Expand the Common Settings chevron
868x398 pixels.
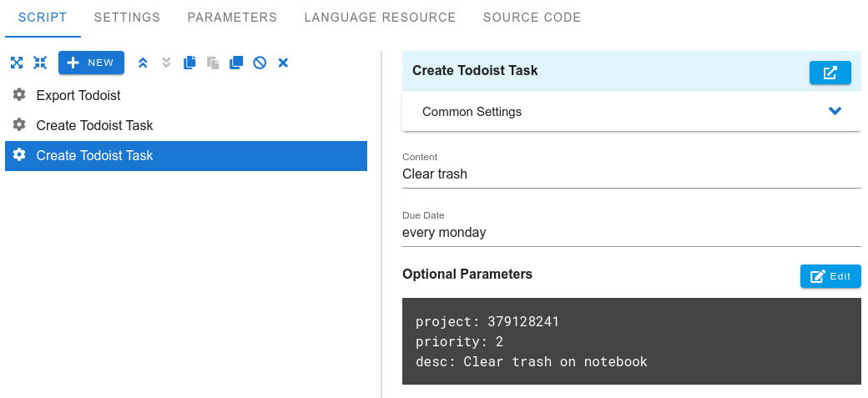pos(835,111)
